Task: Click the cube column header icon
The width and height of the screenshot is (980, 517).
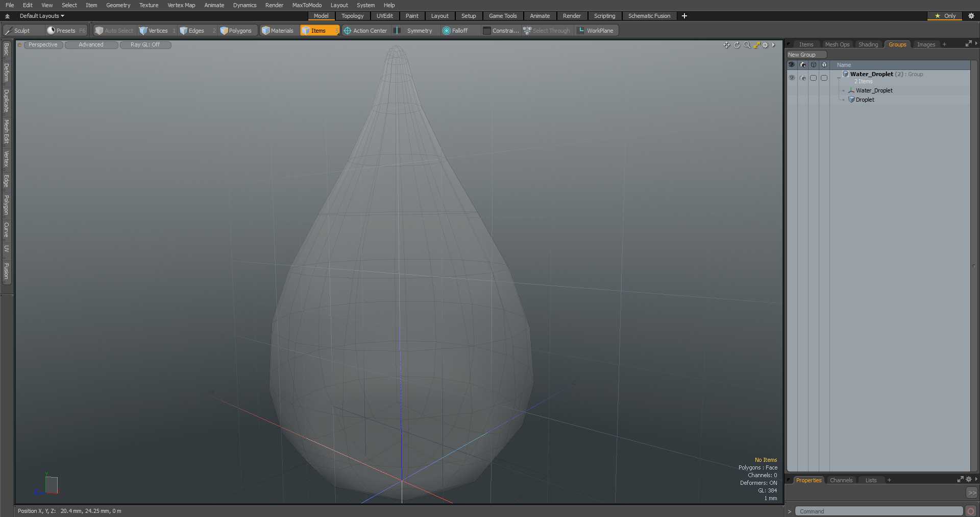Action: pyautogui.click(x=824, y=65)
